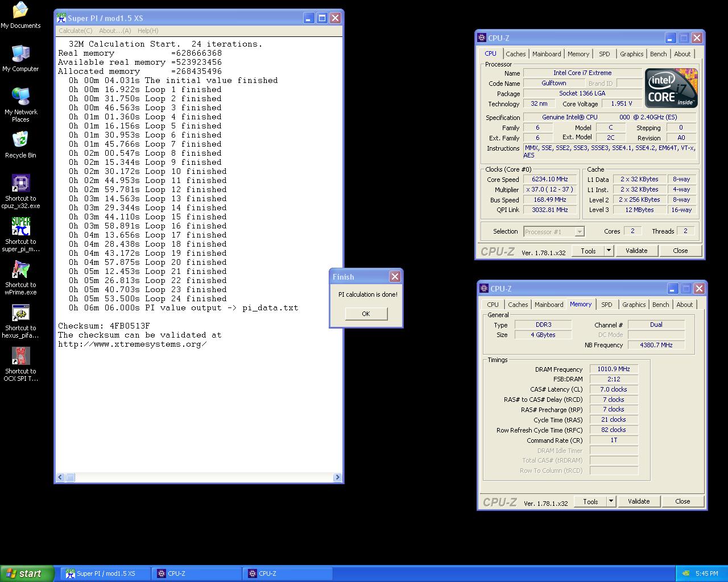Select About tab in upper CPU-Z window

coord(682,54)
